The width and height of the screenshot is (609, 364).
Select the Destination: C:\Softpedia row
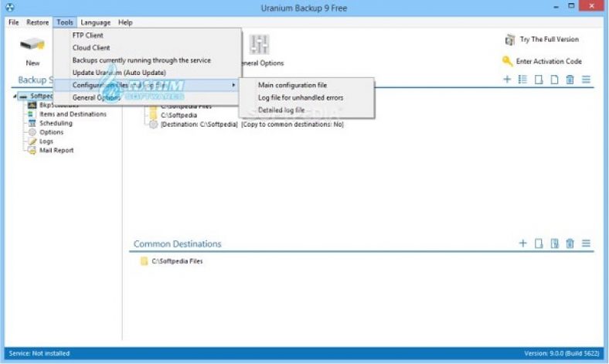199,124
